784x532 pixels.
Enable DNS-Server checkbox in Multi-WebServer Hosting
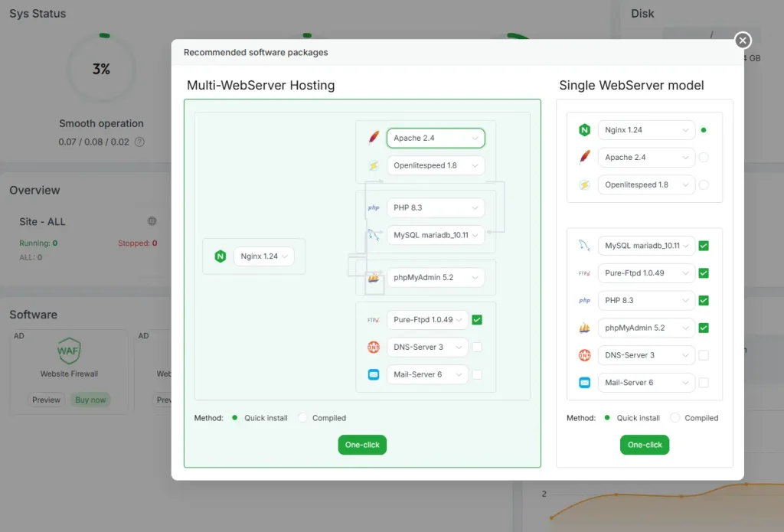pos(477,347)
